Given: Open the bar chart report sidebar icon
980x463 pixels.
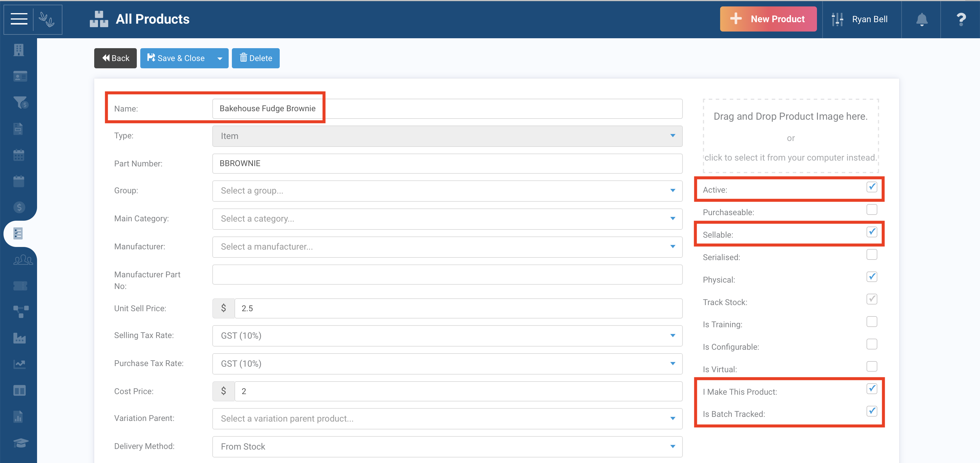Looking at the screenshot, I should [18, 417].
